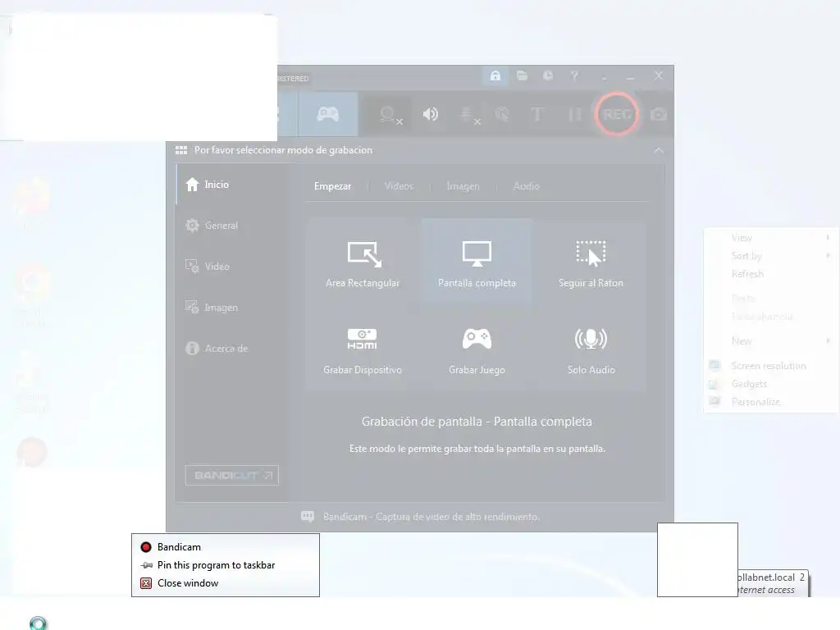
Task: Click the chat bubble icon in status bar
Action: tap(308, 517)
